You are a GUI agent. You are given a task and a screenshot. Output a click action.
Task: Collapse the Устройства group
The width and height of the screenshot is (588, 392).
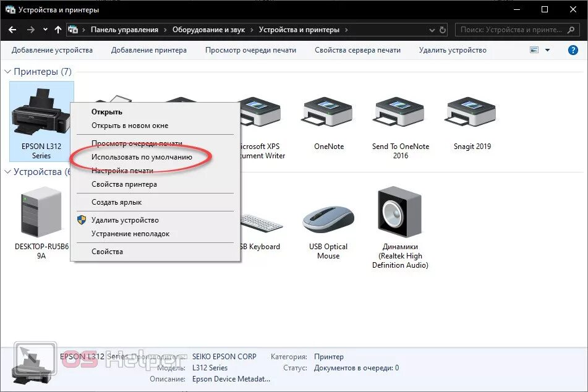click(7, 171)
